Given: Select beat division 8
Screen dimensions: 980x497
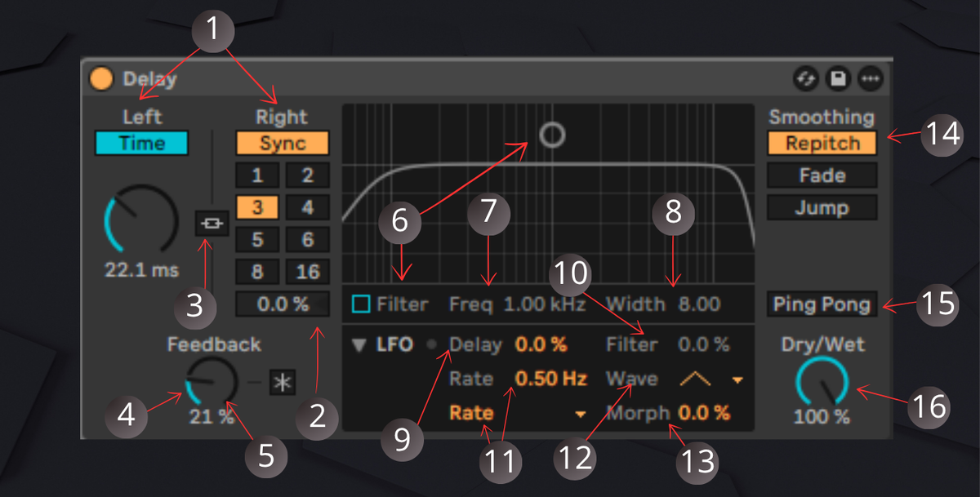Looking at the screenshot, I should 257,271.
